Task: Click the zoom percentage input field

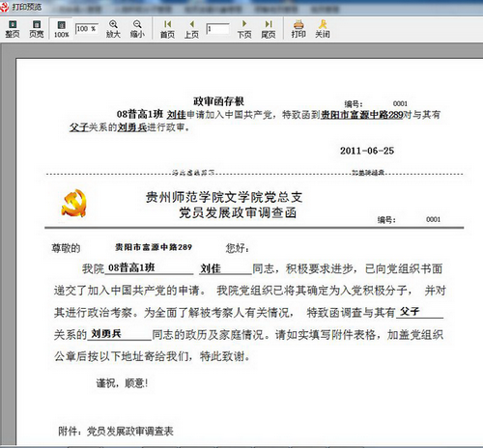Action: coord(87,29)
